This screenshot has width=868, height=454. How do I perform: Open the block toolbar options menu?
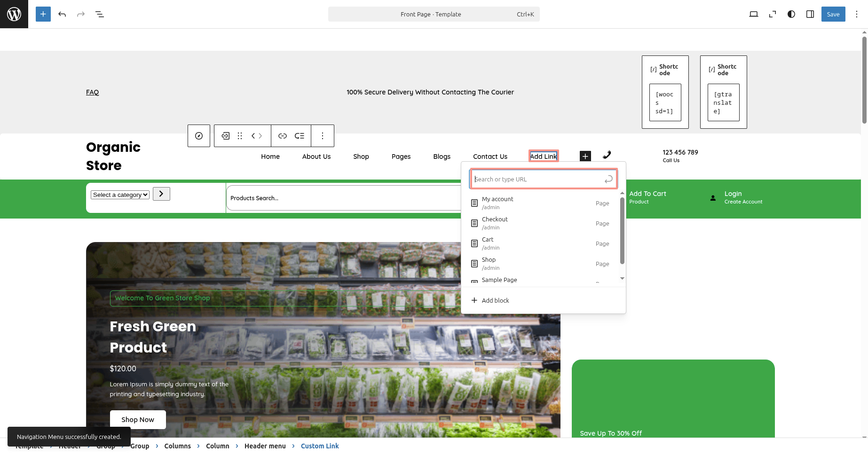tap(323, 136)
